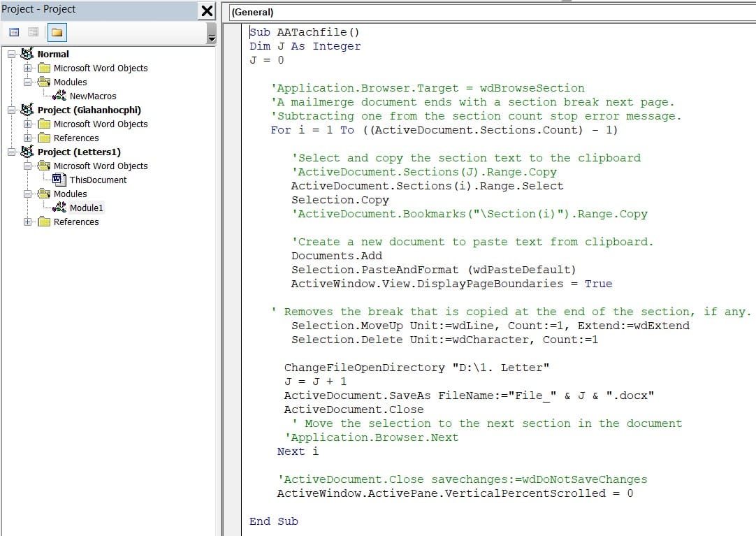
Task: Place cursor on the End Sub line
Action: coord(273,521)
